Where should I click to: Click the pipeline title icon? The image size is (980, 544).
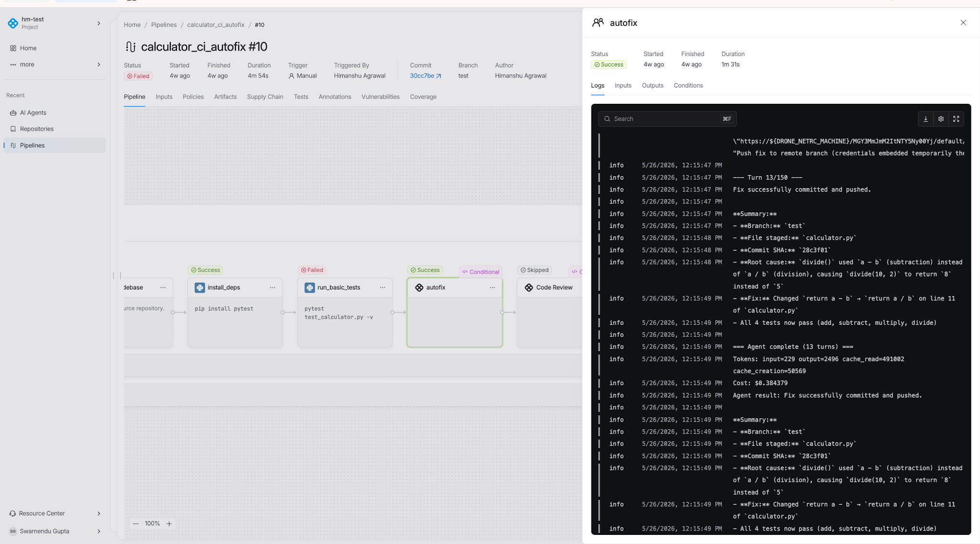tap(131, 46)
